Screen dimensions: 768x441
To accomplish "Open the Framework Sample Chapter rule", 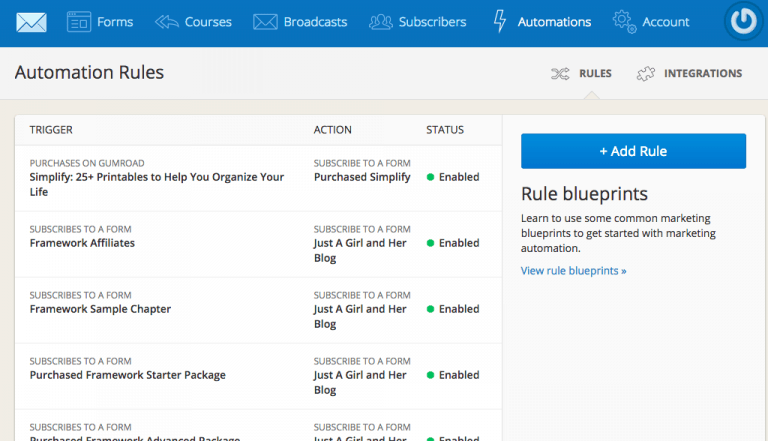I will click(100, 309).
